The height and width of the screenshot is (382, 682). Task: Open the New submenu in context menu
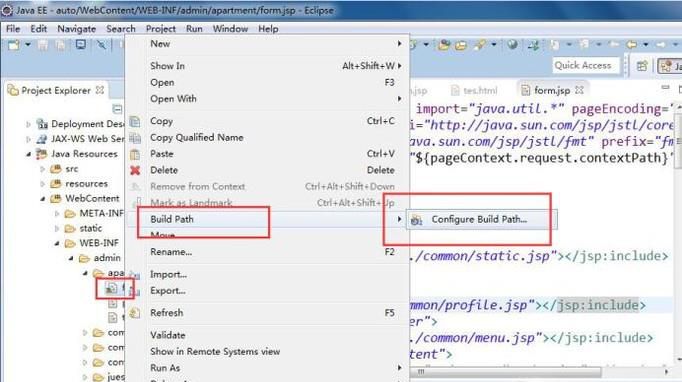[267, 44]
